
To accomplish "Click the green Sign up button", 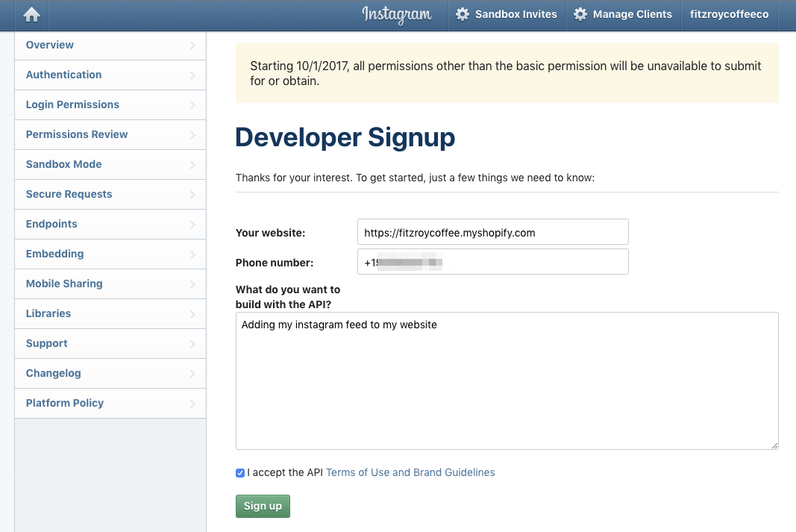I will pos(263,506).
